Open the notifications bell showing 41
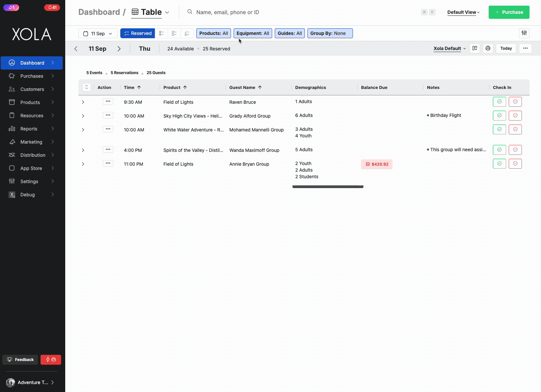Viewport: 541px width, 392px height. tap(52, 7)
